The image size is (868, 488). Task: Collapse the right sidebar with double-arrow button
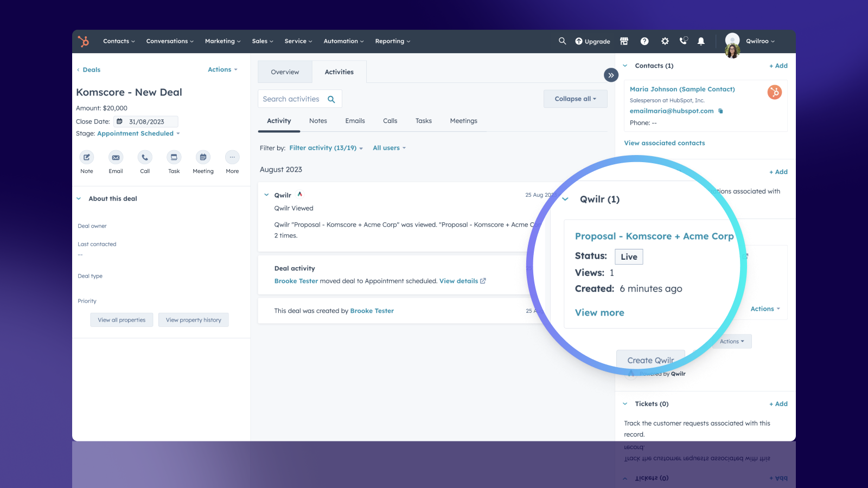(x=611, y=75)
